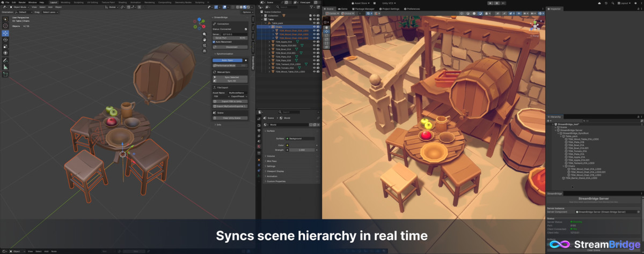Open Unity Project Settings tab
Viewport: 644px width, 254px height.
click(x=389, y=9)
